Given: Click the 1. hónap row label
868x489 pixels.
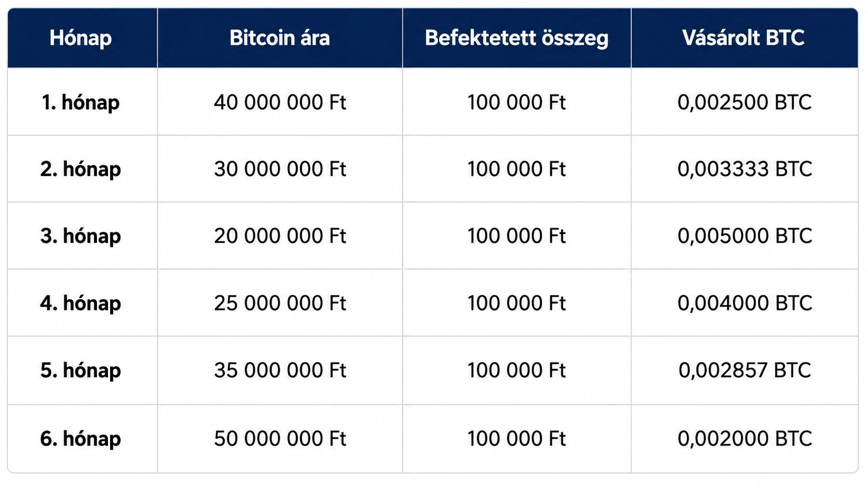Looking at the screenshot, I should [x=80, y=102].
